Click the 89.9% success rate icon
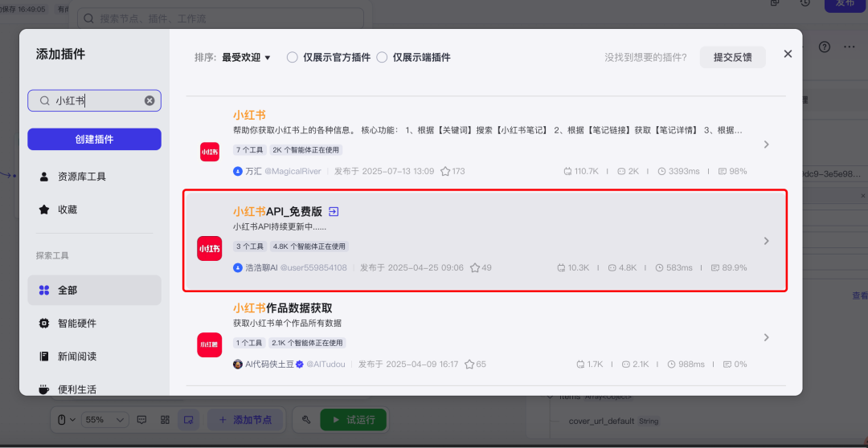868x448 pixels. point(715,267)
